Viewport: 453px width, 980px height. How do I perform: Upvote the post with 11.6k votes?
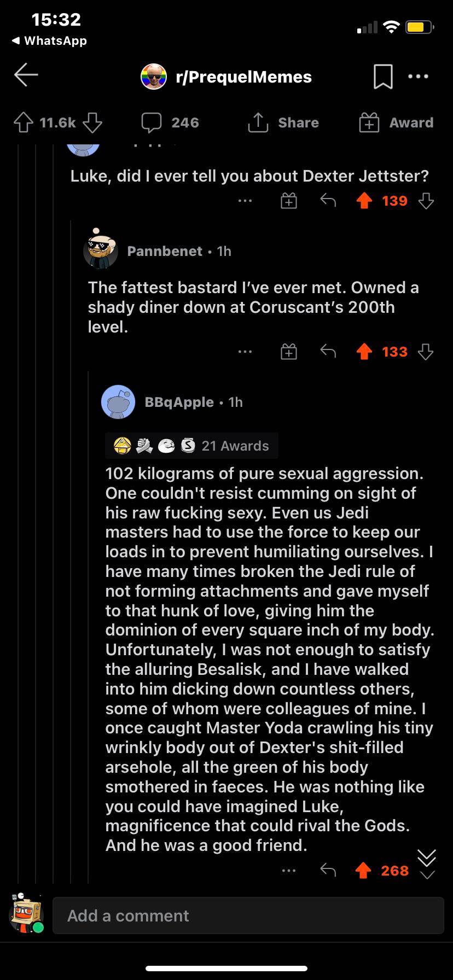(x=23, y=122)
